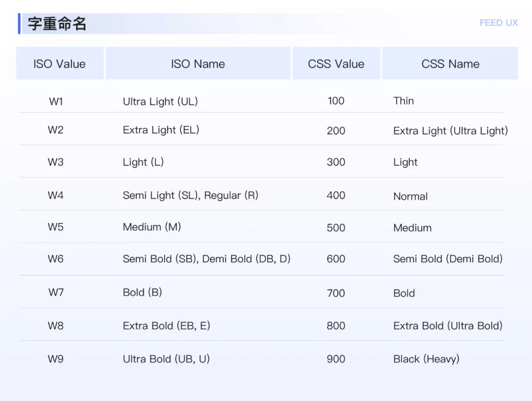
Task: Select the Thin CSS name cell
Action: pos(403,101)
